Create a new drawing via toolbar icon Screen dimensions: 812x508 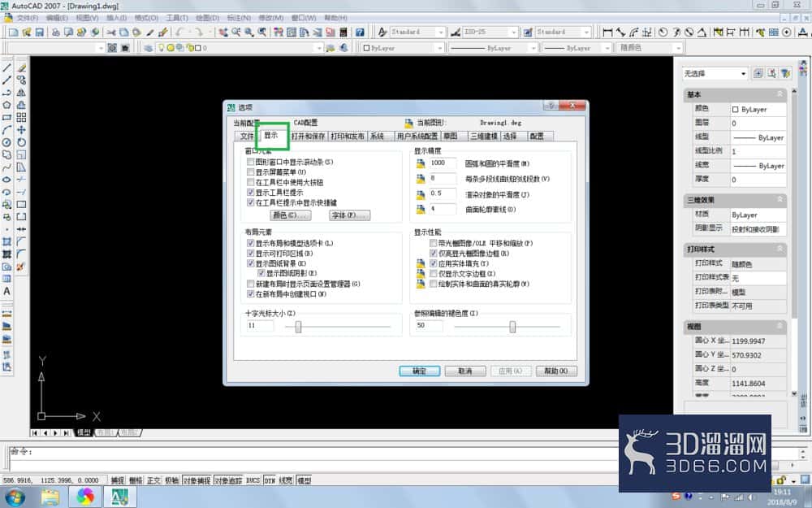click(x=13, y=33)
